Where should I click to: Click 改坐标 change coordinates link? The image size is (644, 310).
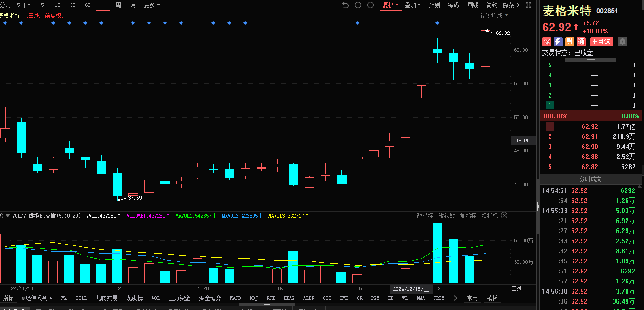pyautogui.click(x=425, y=216)
